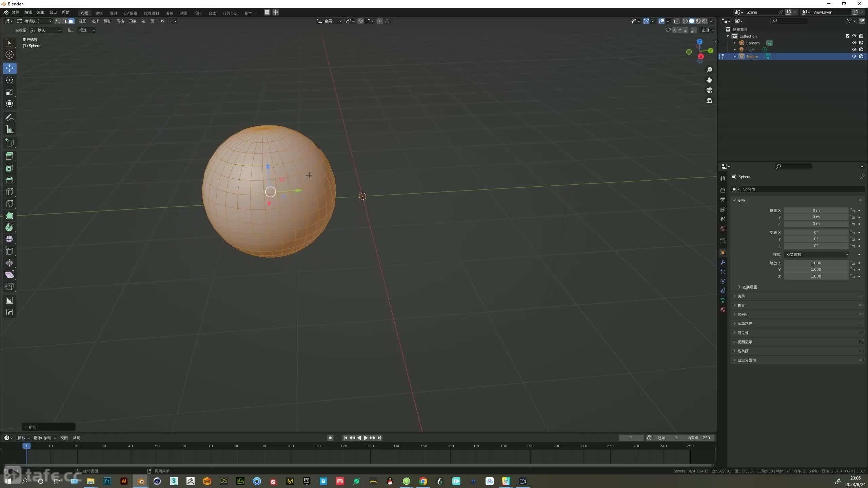Switch to face select mode

tap(72, 21)
